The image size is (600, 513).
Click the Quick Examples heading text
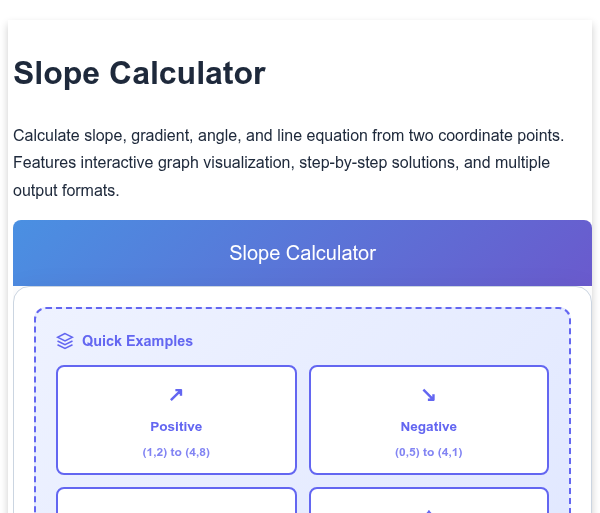pyautogui.click(x=137, y=341)
